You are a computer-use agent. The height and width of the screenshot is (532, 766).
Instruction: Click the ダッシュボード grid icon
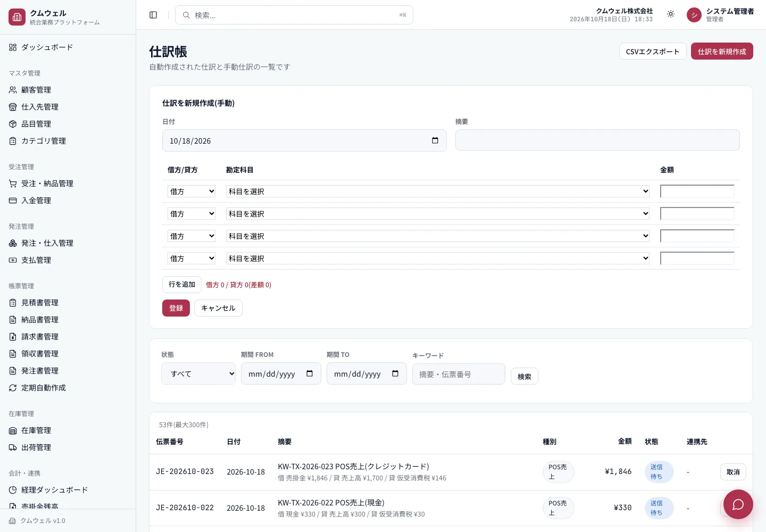pyautogui.click(x=13, y=47)
